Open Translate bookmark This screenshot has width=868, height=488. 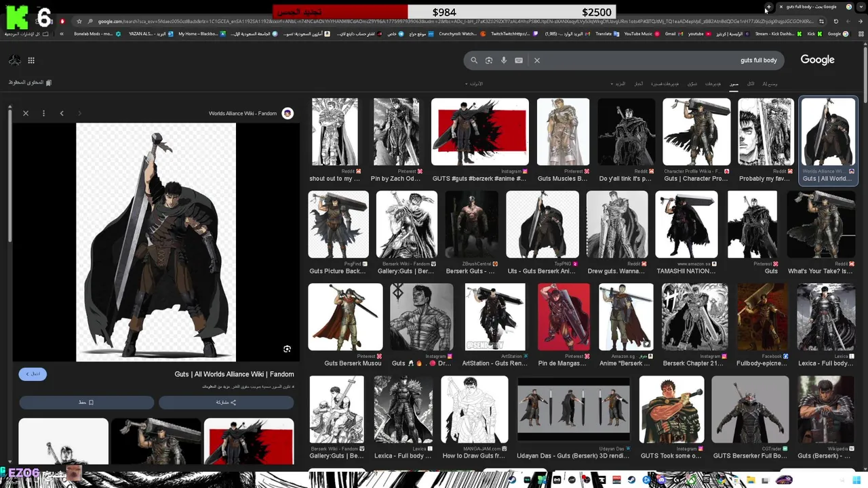point(608,34)
